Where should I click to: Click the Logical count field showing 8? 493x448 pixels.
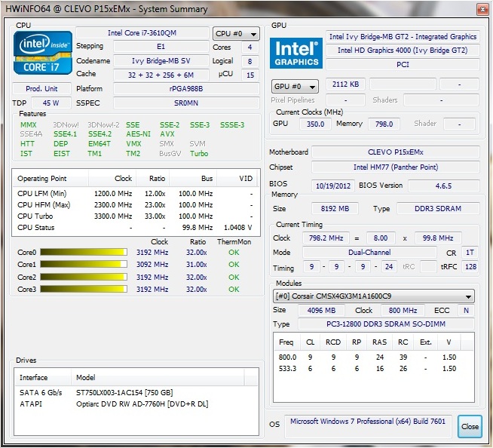[x=250, y=61]
